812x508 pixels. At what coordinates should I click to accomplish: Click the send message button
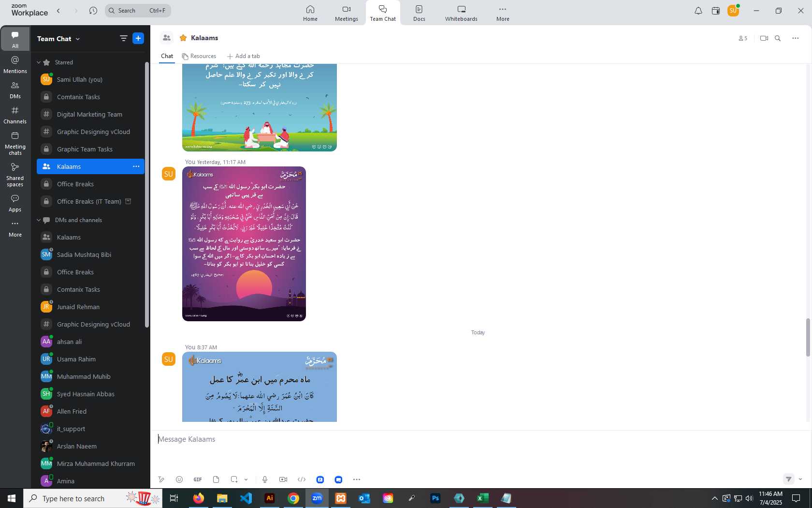click(789, 479)
